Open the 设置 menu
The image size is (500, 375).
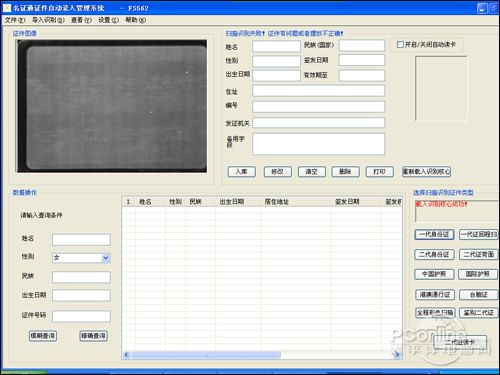point(108,20)
